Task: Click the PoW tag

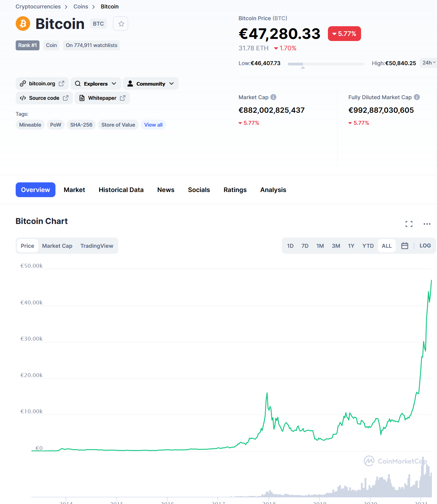Action: tap(56, 125)
